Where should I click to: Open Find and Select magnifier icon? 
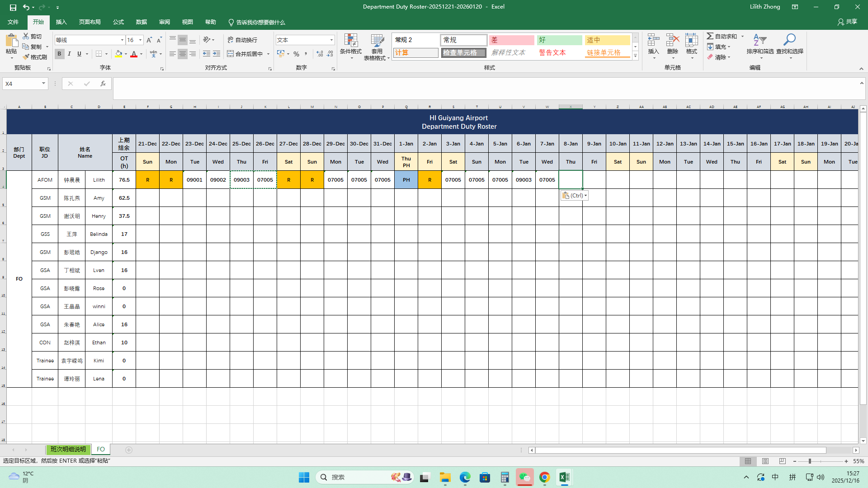point(789,40)
